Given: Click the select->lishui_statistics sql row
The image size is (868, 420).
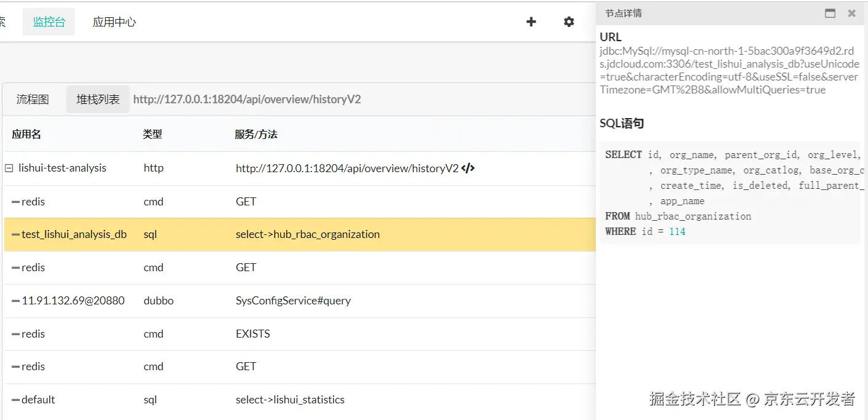Looking at the screenshot, I should (290, 400).
